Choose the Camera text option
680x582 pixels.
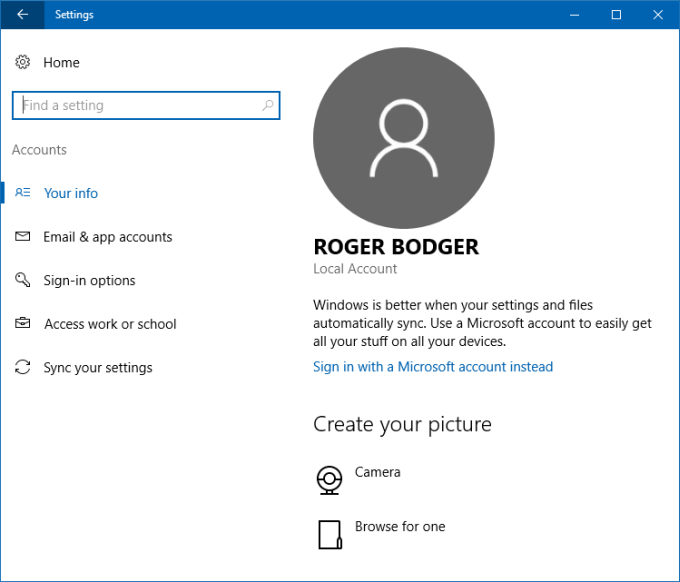click(x=378, y=472)
